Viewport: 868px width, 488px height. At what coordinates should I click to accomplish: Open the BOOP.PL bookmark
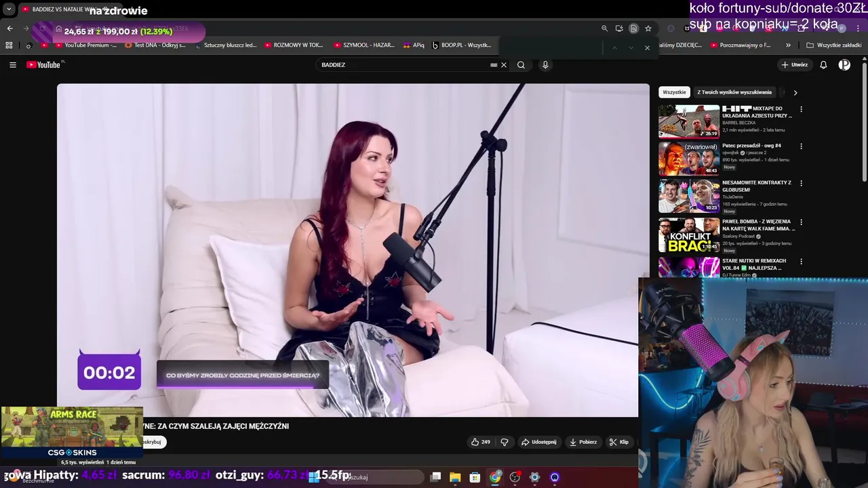pos(462,45)
